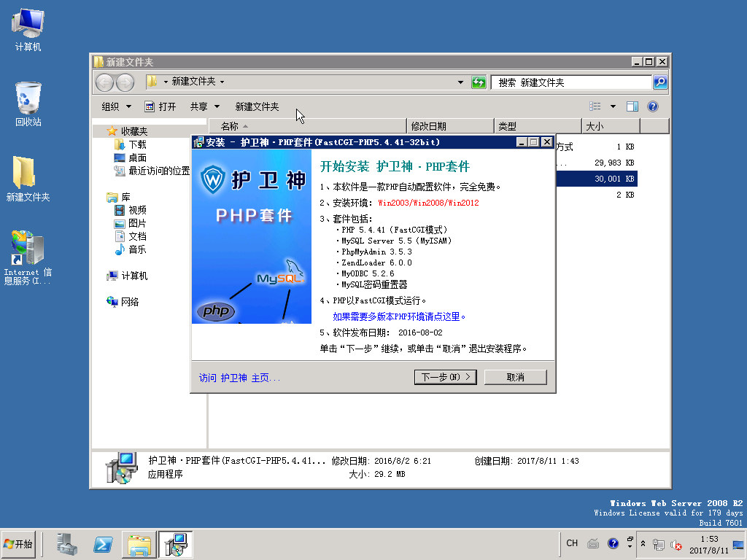
Task: Change the view with the Explorer view icon
Action: 595,106
